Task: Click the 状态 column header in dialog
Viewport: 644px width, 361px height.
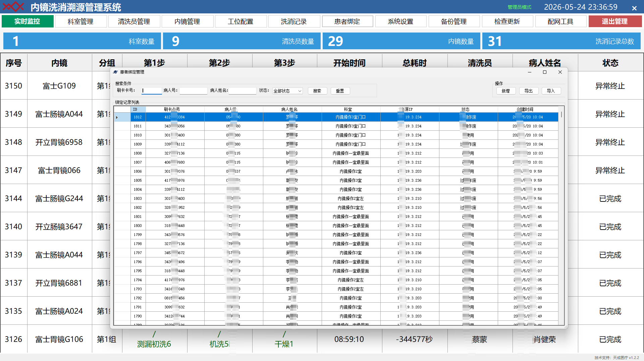Action: pyautogui.click(x=469, y=109)
